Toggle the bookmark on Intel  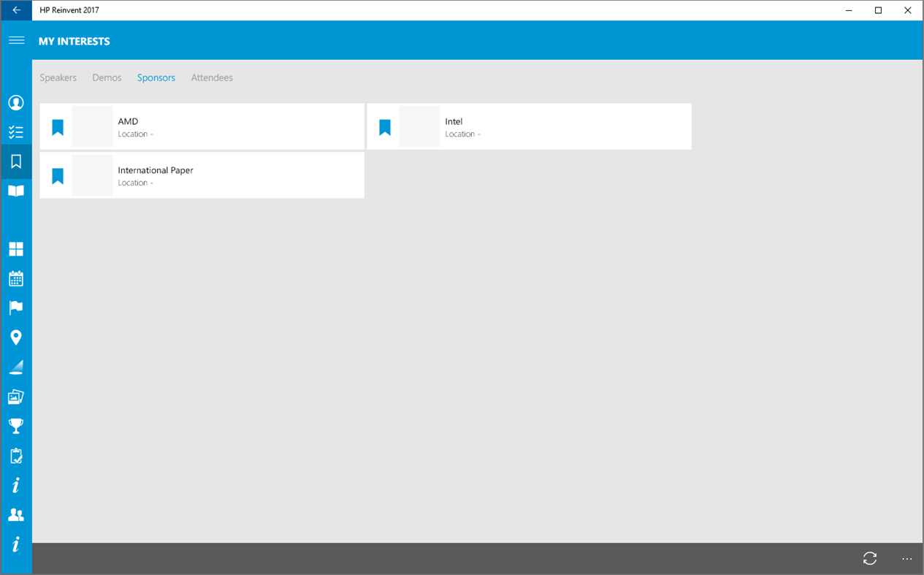click(384, 126)
